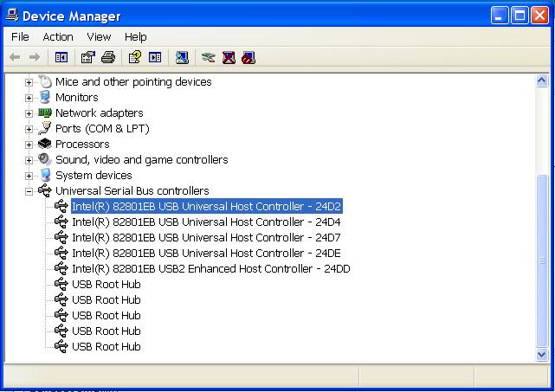Click the Forward arrow toolbar button
The image size is (555, 392).
(x=35, y=57)
